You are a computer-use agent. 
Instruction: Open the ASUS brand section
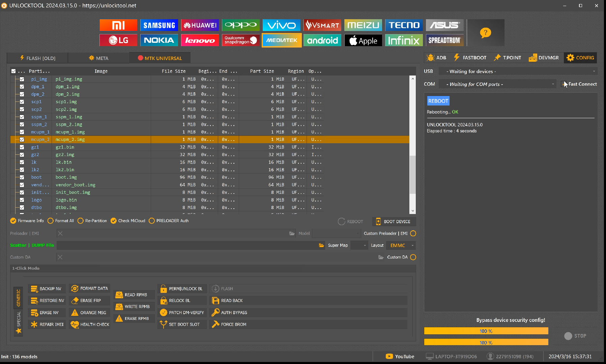pos(445,25)
